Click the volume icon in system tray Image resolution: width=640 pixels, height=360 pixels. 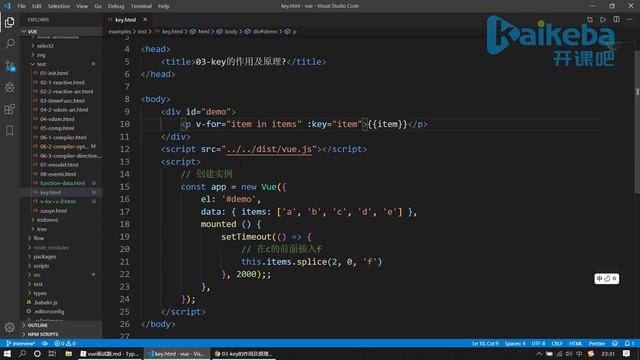(x=569, y=354)
